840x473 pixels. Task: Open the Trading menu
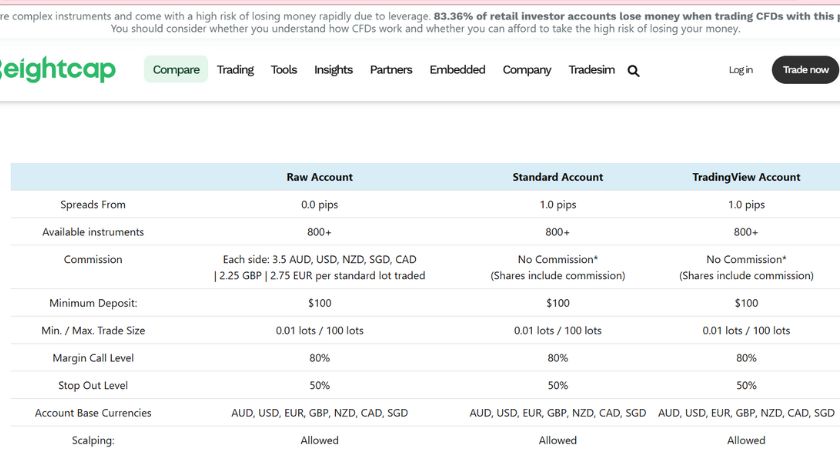click(x=235, y=70)
